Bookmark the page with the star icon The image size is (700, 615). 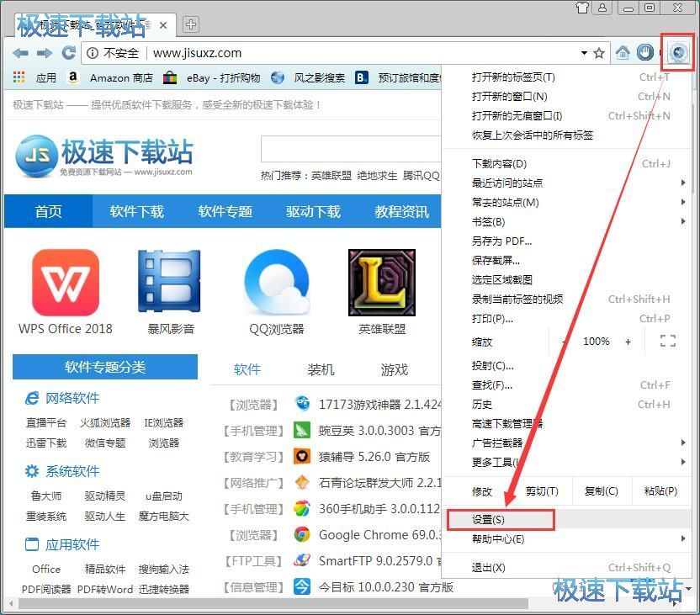pyautogui.click(x=599, y=53)
